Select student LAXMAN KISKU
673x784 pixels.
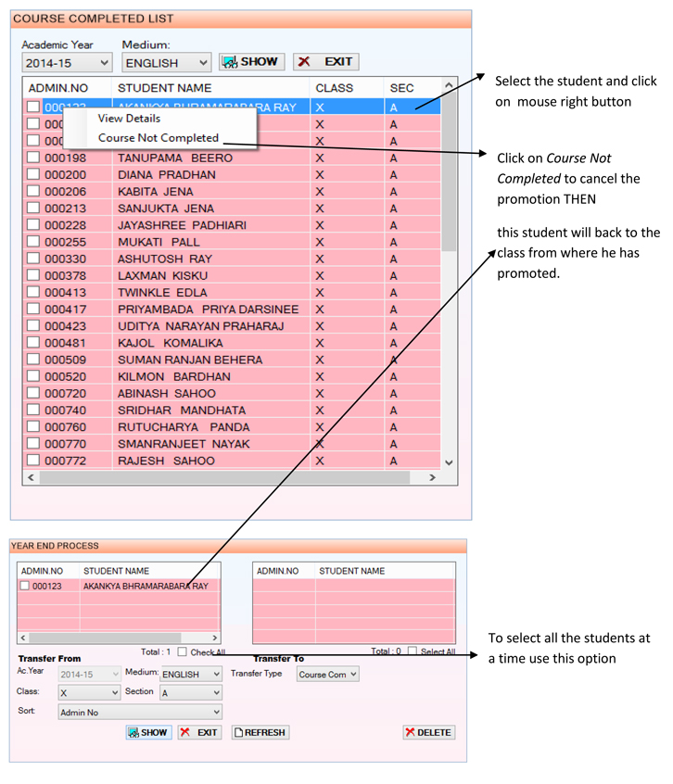tap(162, 276)
